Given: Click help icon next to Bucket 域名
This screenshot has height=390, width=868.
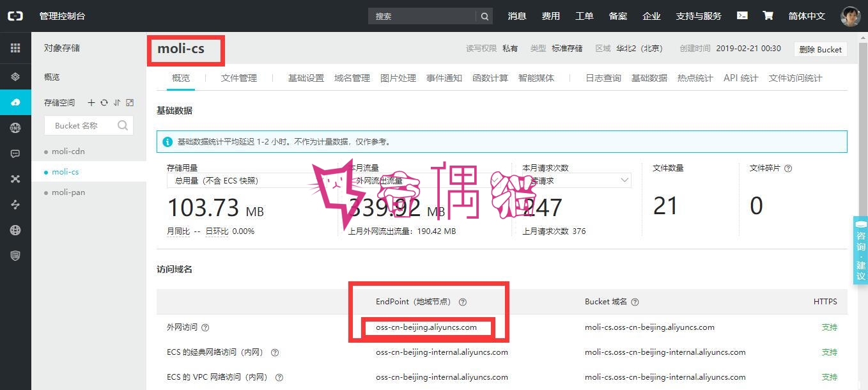Looking at the screenshot, I should pos(635,302).
